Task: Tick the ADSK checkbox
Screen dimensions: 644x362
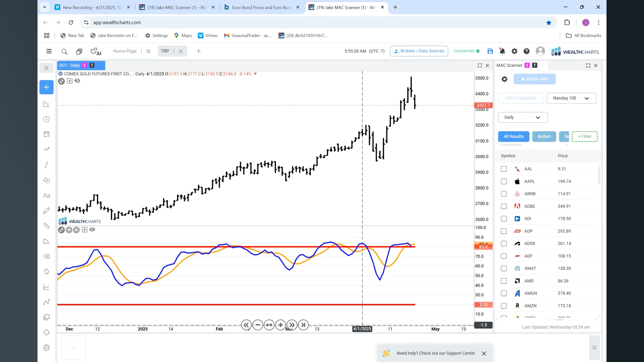Action: coord(504,244)
